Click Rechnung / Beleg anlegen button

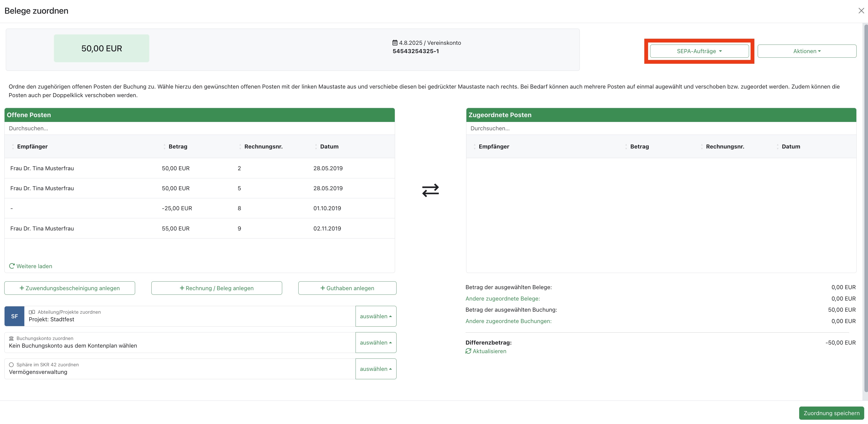pyautogui.click(x=217, y=288)
